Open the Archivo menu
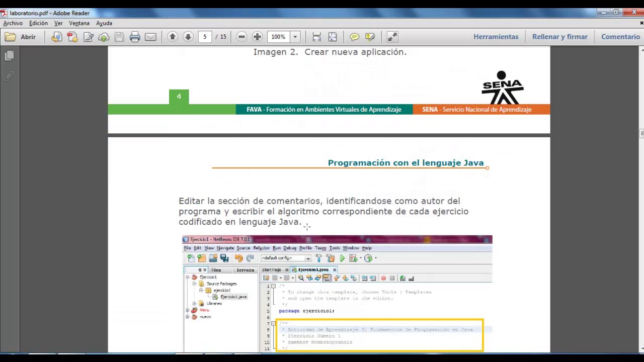This screenshot has height=362, width=644. [13, 23]
